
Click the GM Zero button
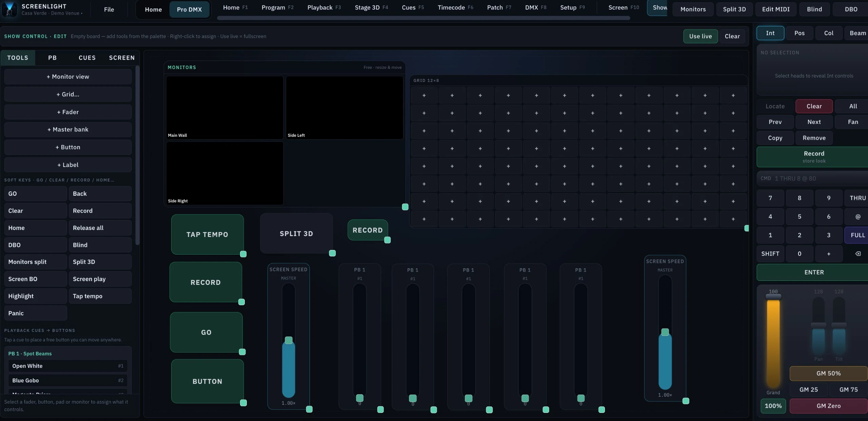click(829, 406)
